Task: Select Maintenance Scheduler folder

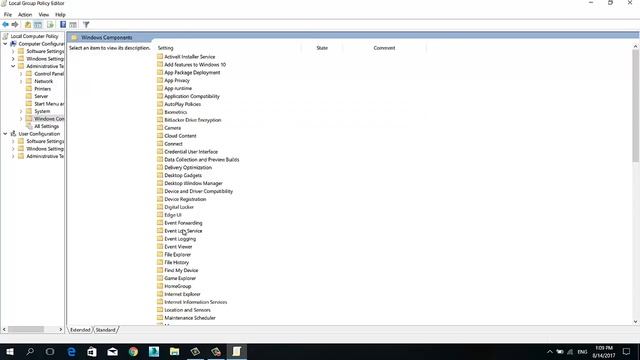Action: [x=190, y=318]
